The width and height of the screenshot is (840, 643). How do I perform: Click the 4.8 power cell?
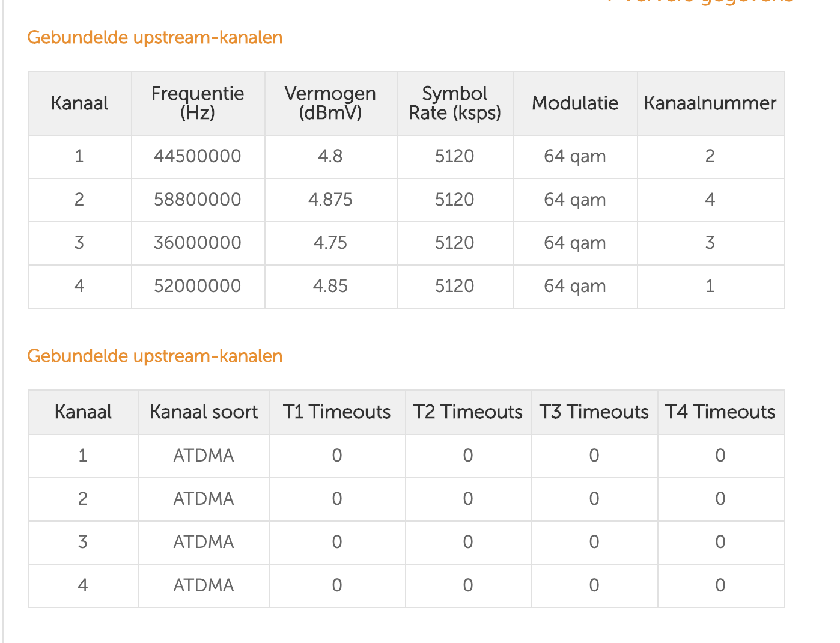(x=330, y=156)
